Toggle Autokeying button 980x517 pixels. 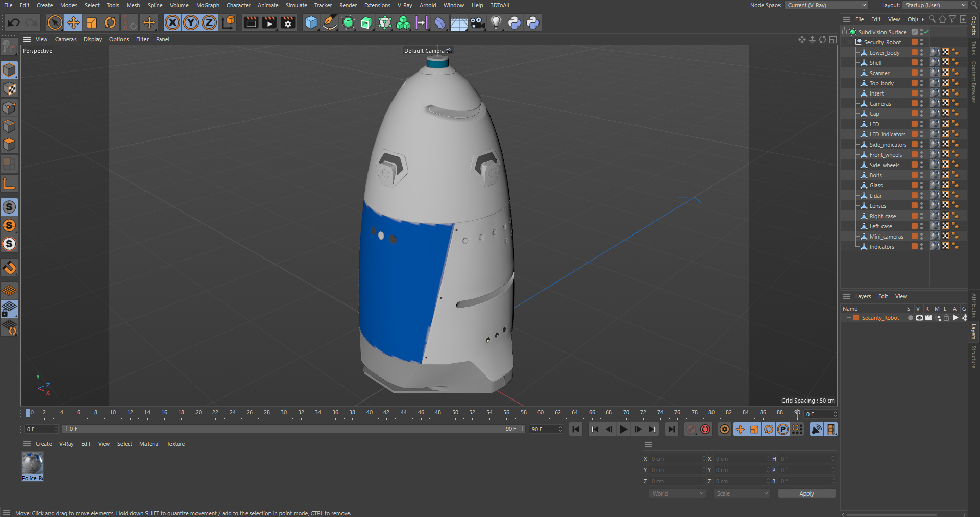pos(705,429)
